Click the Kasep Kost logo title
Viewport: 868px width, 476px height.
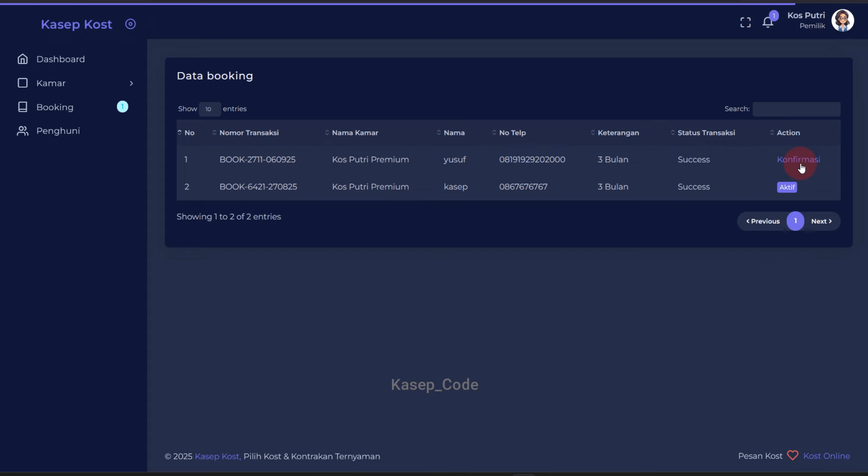[76, 24]
